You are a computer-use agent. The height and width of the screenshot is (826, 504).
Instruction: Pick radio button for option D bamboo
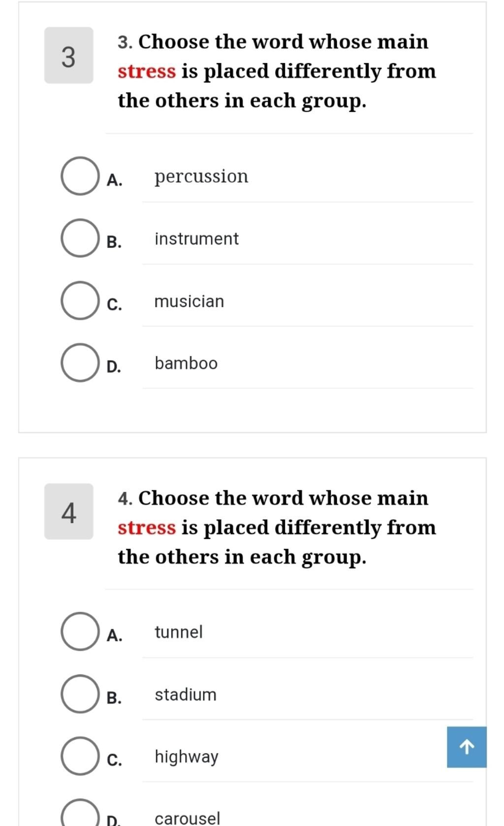[80, 363]
